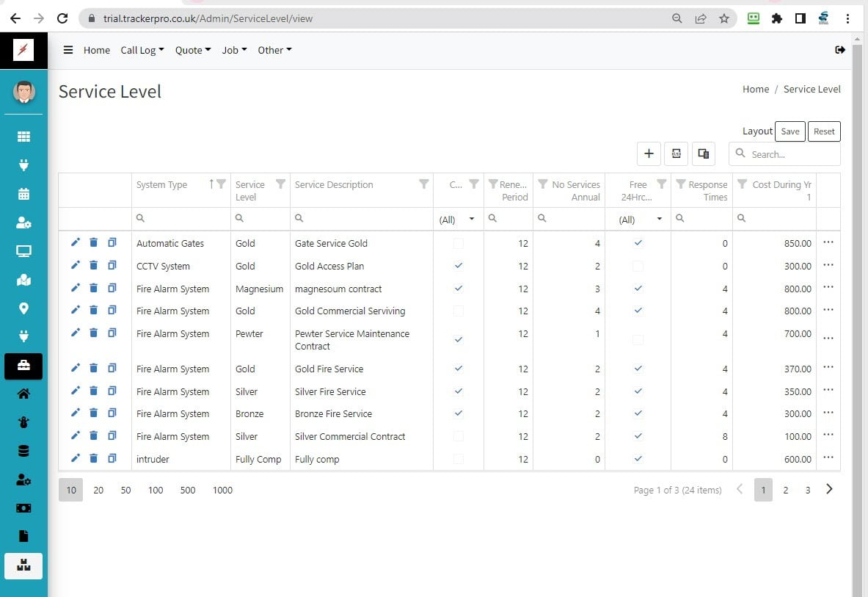
Task: Check the first checkbox in Fully comp row
Action: (459, 459)
